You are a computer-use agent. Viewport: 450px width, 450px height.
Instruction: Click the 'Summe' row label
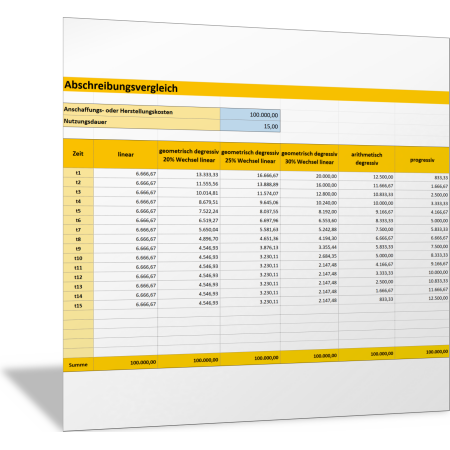(78, 365)
